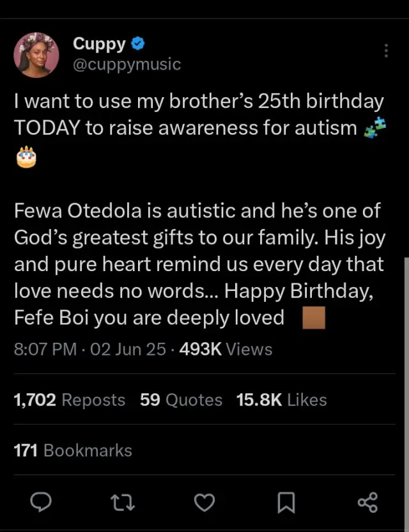Open the share icon for this tweet
The image size is (409, 532).
click(x=367, y=503)
